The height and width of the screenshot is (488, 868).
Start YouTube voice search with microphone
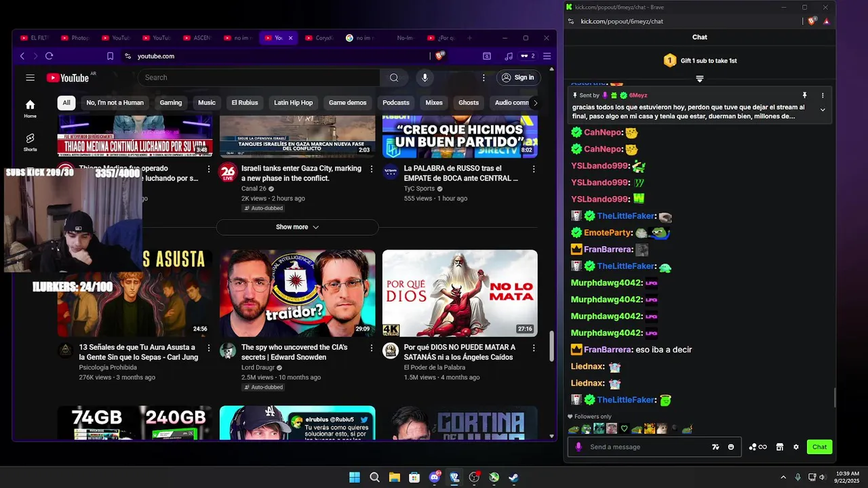[x=425, y=77]
